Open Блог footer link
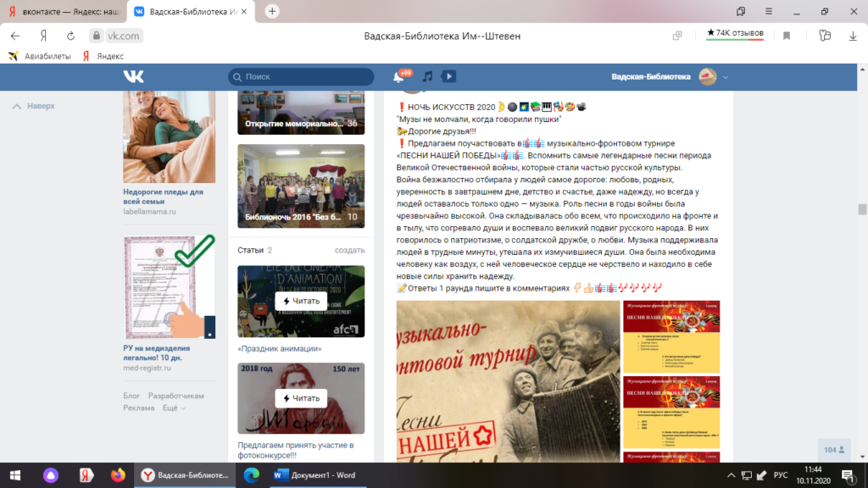 pyautogui.click(x=131, y=396)
